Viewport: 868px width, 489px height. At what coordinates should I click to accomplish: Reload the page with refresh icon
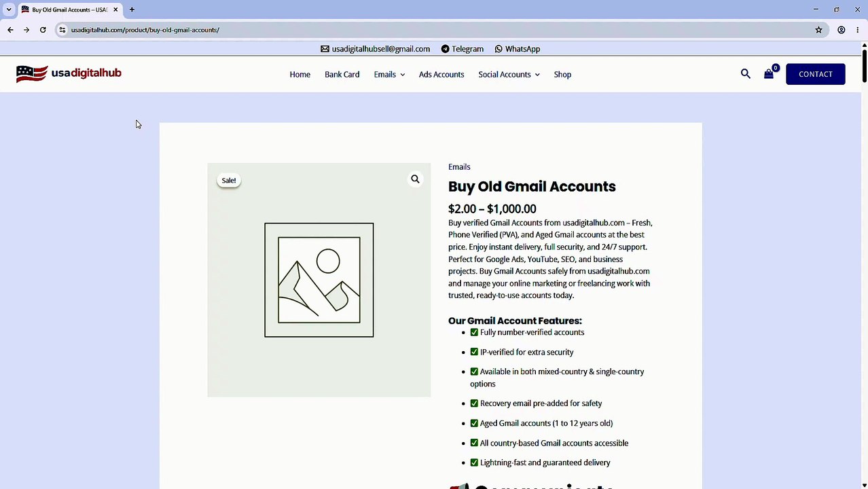click(x=43, y=30)
